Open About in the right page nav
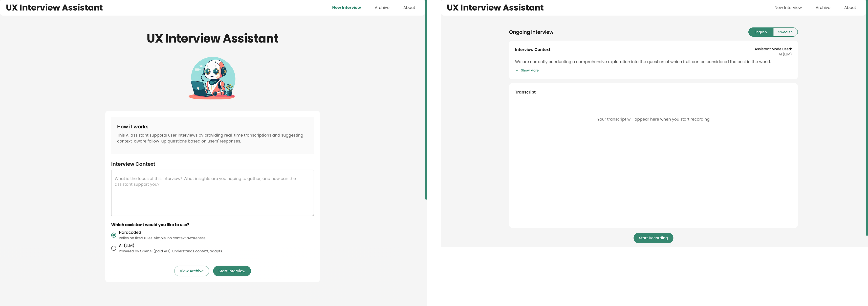 (x=850, y=7)
